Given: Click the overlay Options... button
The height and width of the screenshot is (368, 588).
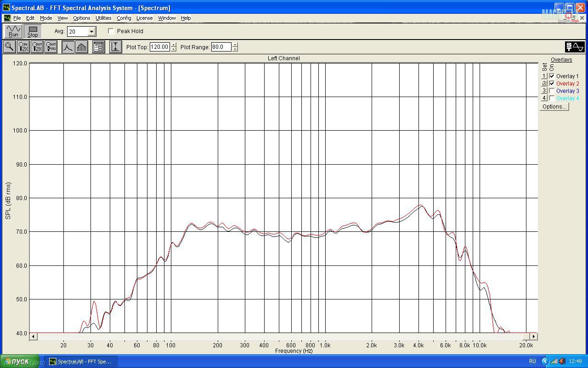Looking at the screenshot, I should tap(554, 107).
